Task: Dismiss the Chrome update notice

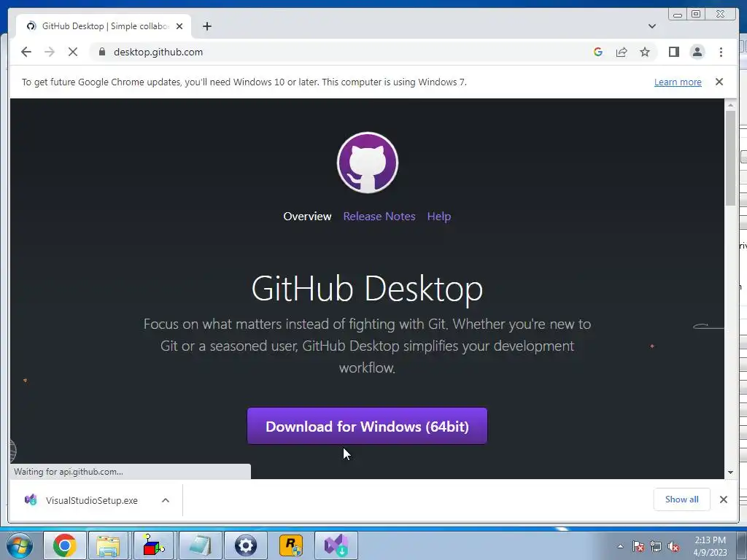Action: tap(719, 82)
